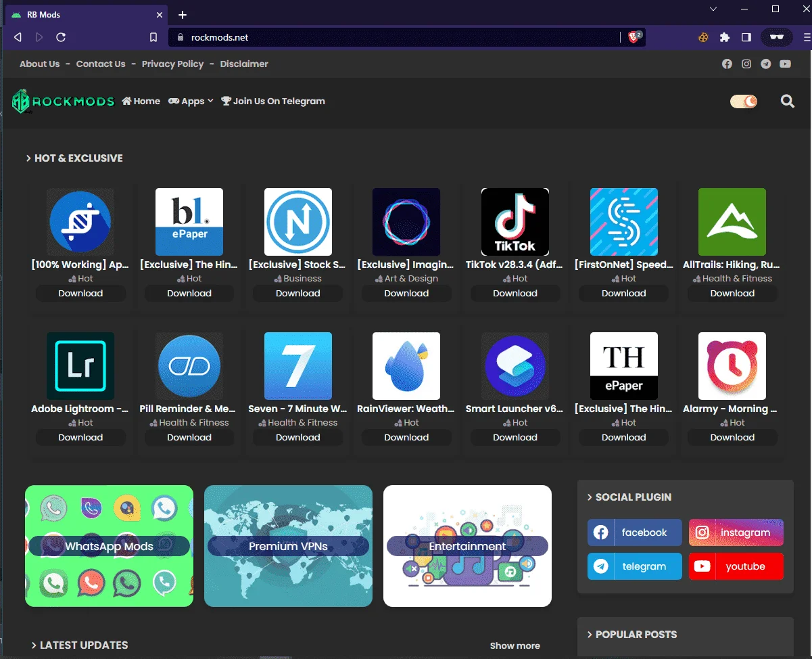This screenshot has height=659, width=812.
Task: Open Brave VPN sunglasses icon
Action: (777, 37)
